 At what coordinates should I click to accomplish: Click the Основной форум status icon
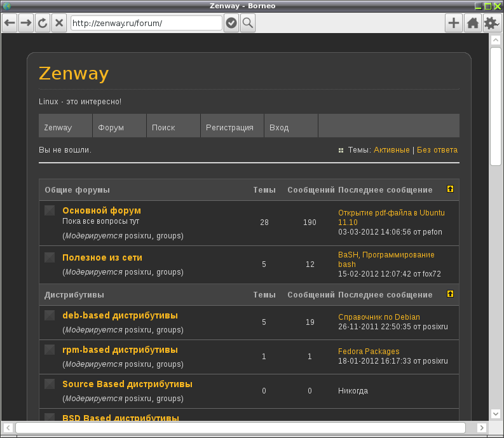tap(50, 210)
